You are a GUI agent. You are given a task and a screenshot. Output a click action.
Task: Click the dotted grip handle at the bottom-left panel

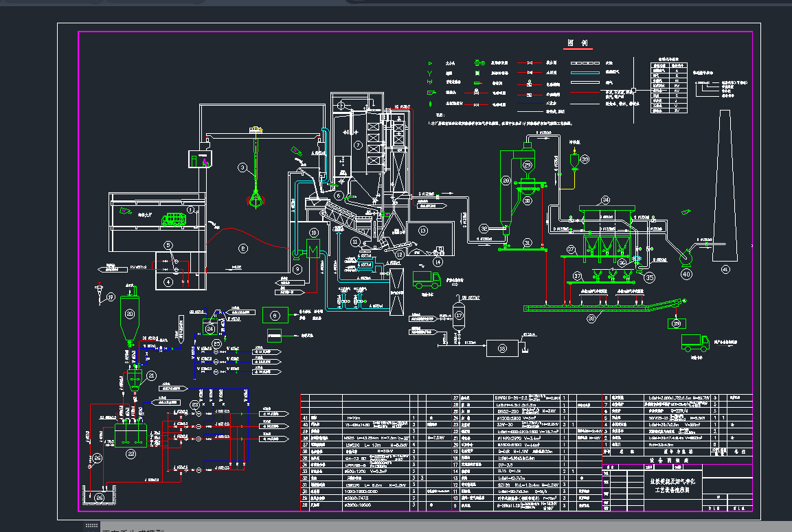pyautogui.click(x=91, y=525)
